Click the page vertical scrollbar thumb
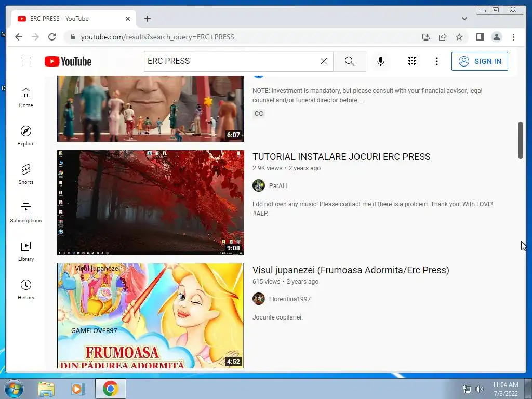The image size is (532, 399). point(521,140)
